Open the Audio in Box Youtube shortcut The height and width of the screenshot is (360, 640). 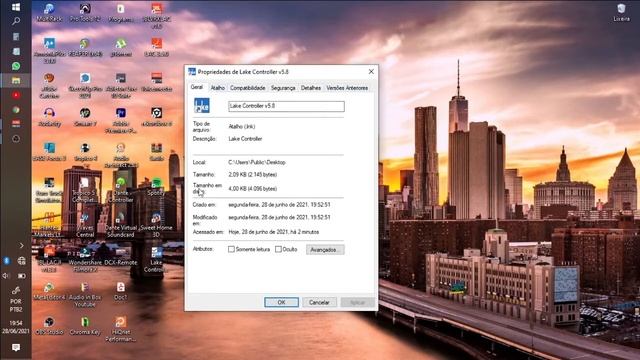(x=85, y=294)
